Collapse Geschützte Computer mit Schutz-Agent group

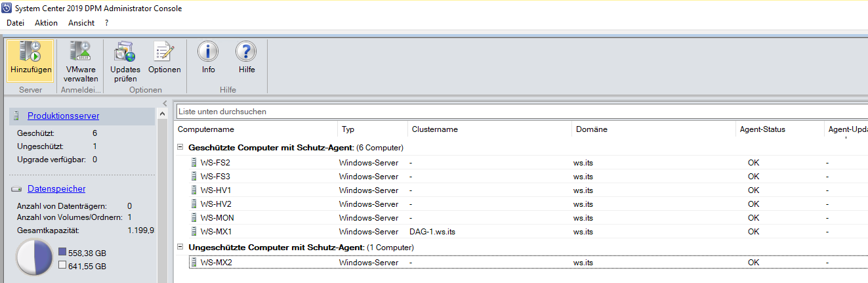pos(180,148)
